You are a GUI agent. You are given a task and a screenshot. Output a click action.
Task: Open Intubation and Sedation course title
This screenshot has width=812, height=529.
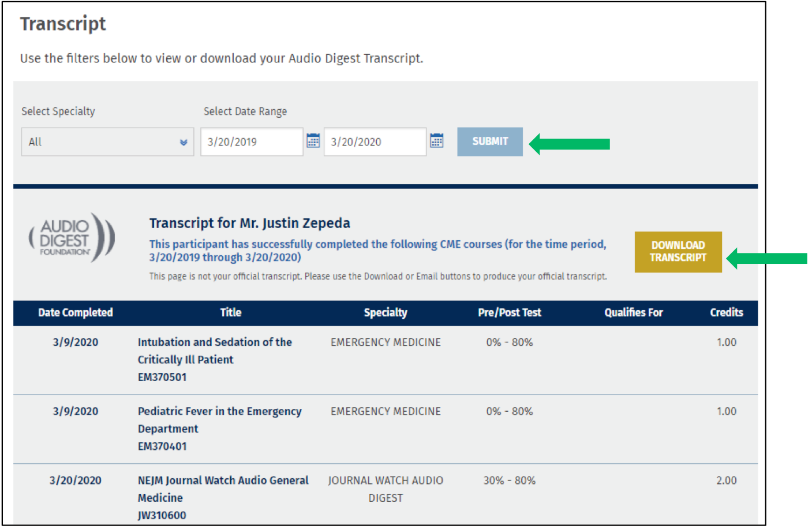[x=215, y=351]
